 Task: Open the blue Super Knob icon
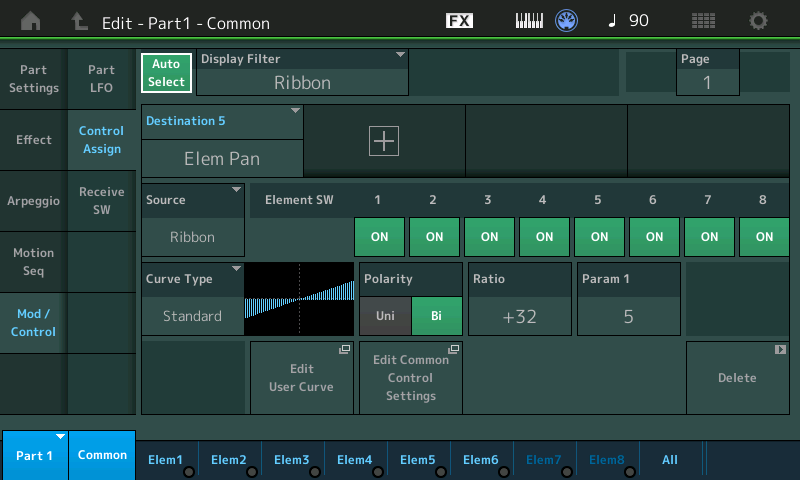567,21
